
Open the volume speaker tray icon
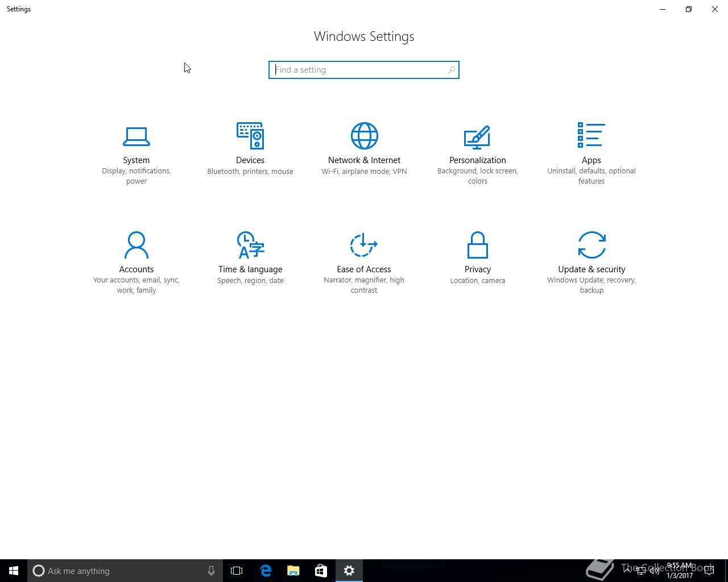655,571
